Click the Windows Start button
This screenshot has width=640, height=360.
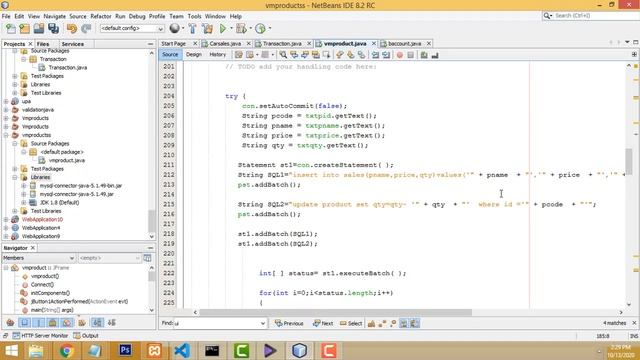pos(11,351)
